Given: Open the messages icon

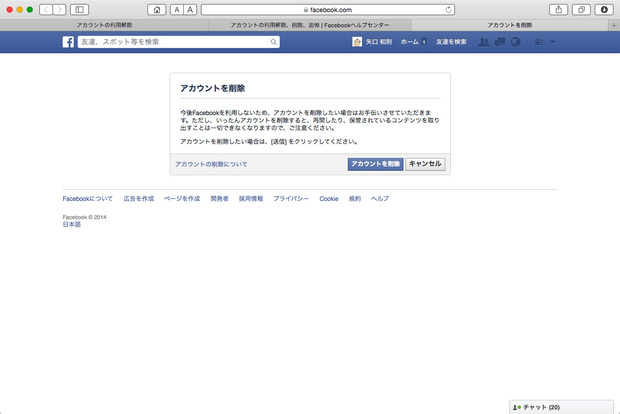Looking at the screenshot, I should click(500, 43).
